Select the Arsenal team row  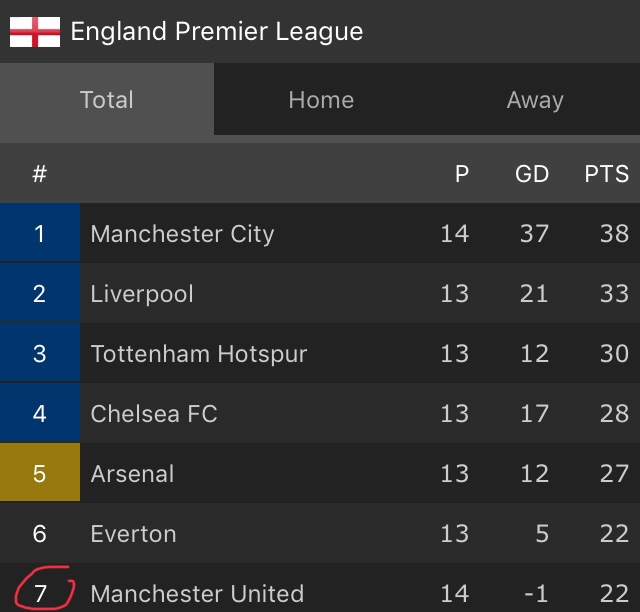[x=132, y=474]
